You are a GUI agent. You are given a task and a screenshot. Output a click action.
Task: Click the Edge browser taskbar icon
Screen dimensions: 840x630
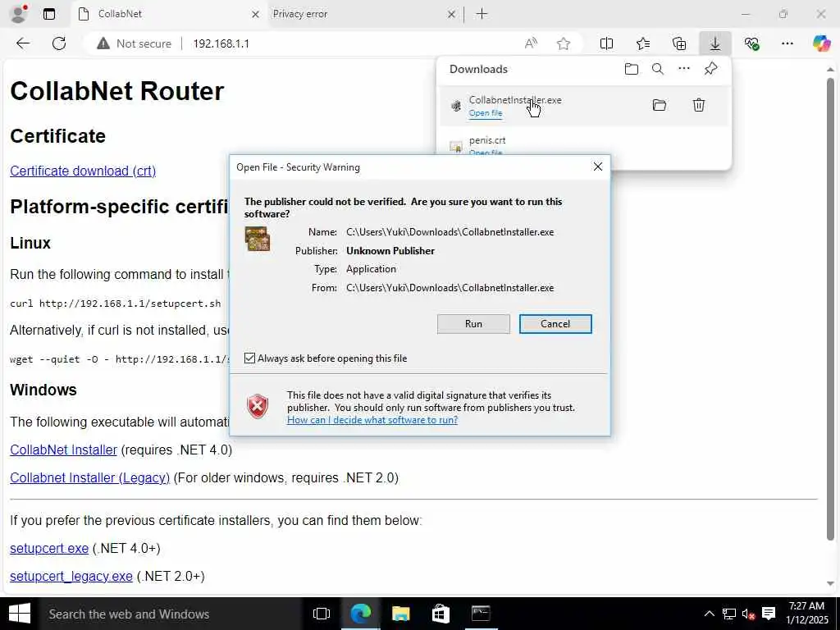[x=361, y=614]
